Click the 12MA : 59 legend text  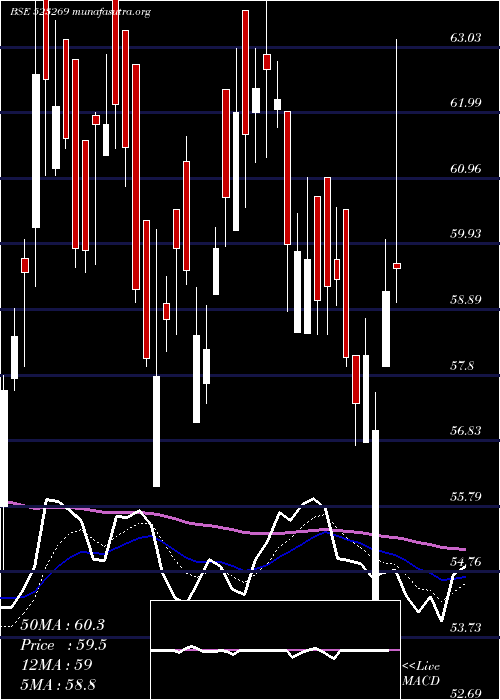[56, 665]
